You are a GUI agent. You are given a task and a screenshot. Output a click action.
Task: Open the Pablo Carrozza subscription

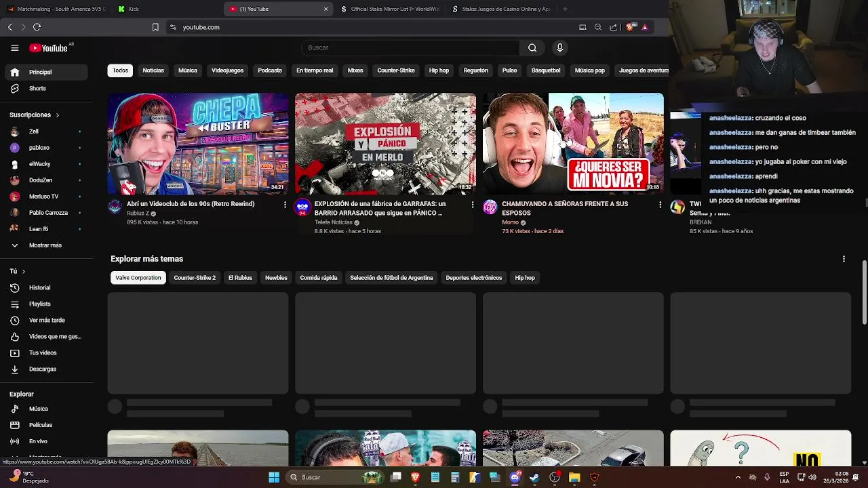pyautogui.click(x=46, y=213)
